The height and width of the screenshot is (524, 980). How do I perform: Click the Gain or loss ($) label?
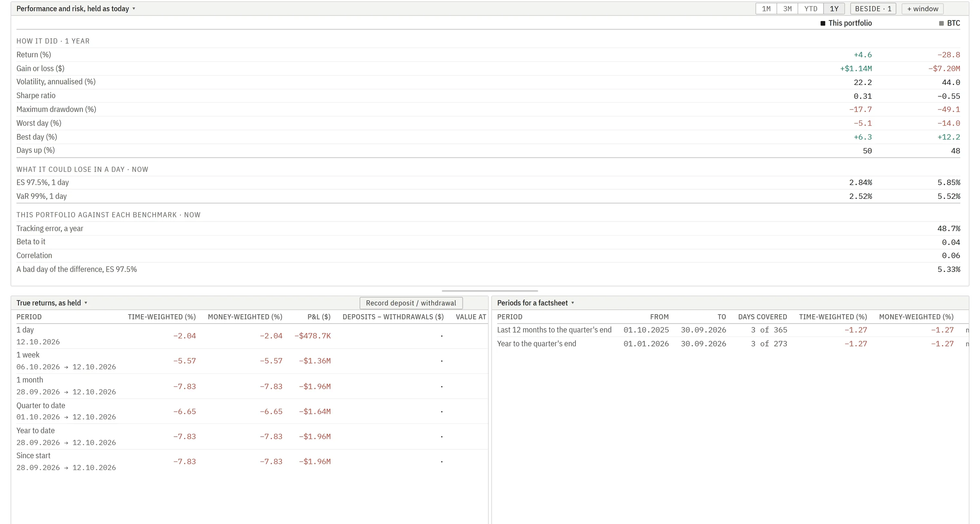40,69
